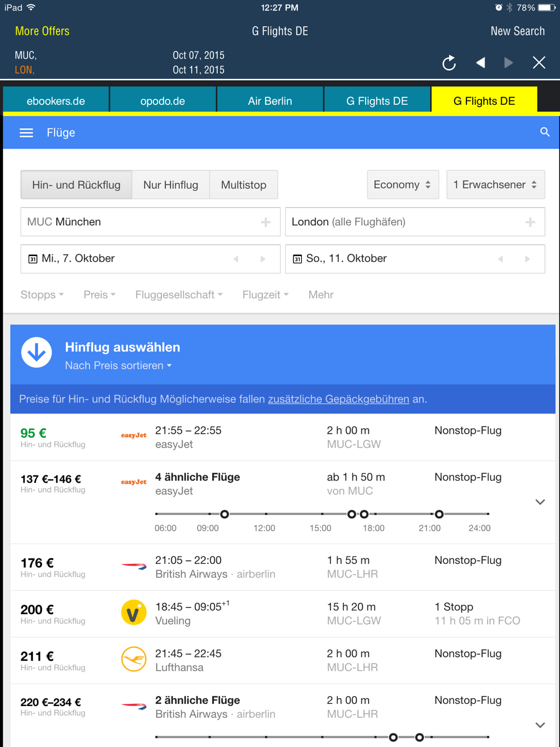Image resolution: width=560 pixels, height=747 pixels.
Task: Click easyJet timeline marker near 21:00
Action: 439,514
